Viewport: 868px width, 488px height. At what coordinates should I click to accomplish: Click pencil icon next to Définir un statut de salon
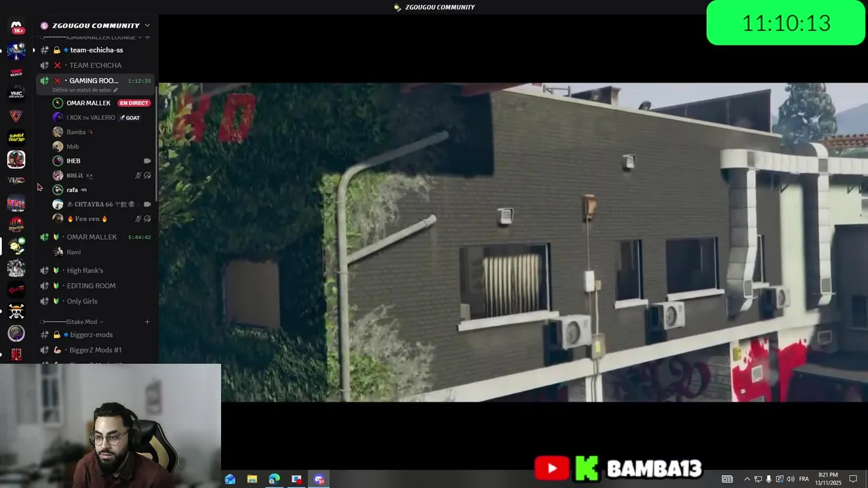tap(116, 90)
